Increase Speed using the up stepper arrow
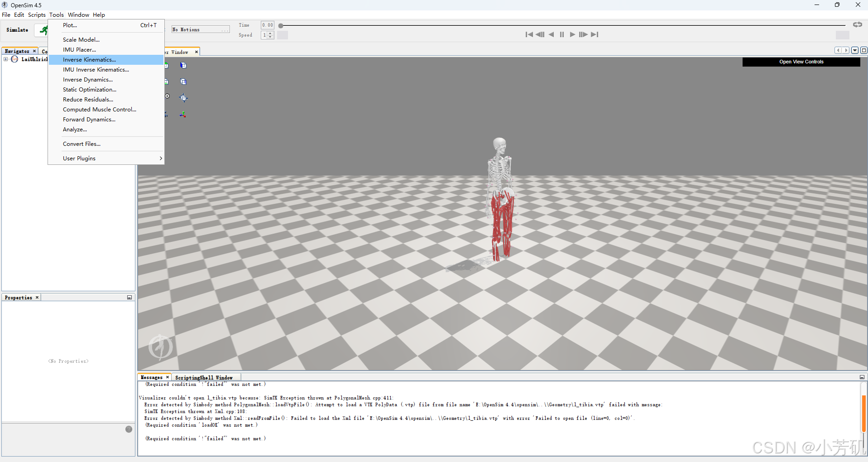This screenshot has height=462, width=868. point(271,33)
